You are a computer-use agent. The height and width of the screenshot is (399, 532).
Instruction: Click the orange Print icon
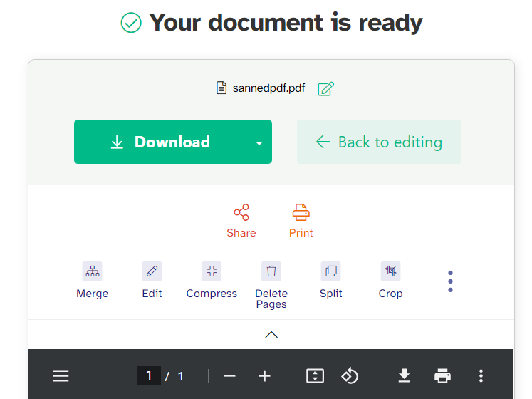pos(301,213)
